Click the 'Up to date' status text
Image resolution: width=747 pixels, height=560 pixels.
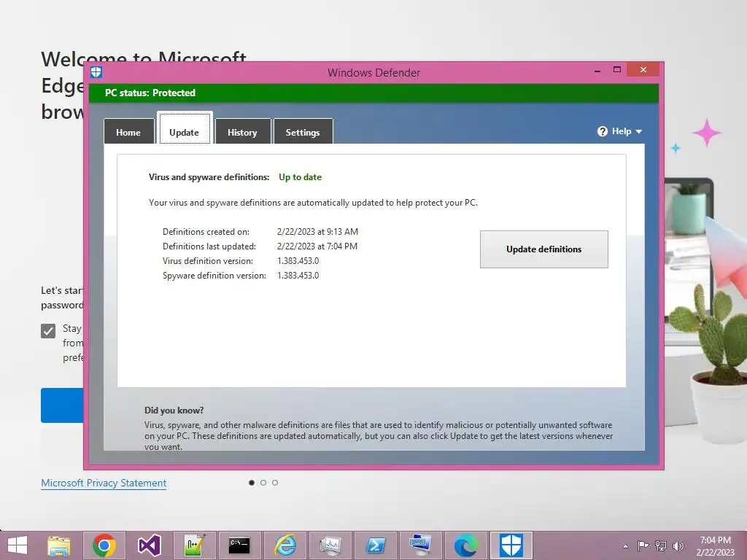click(x=300, y=177)
